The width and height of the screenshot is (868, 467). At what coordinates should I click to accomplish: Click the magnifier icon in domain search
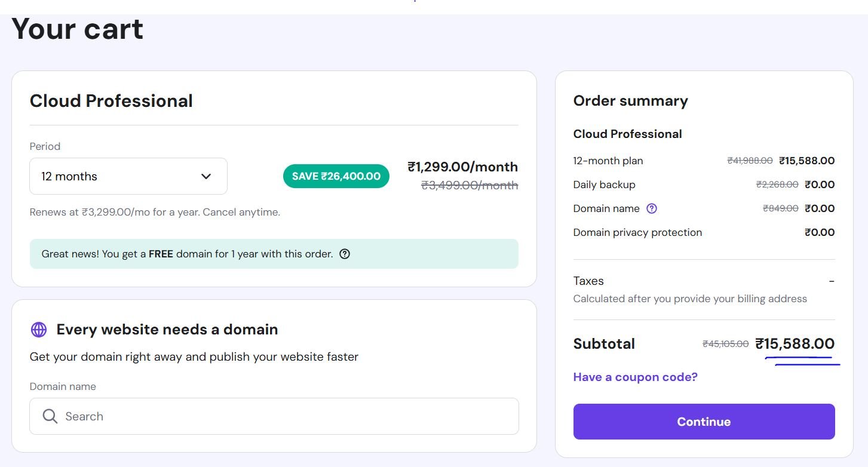pos(50,416)
